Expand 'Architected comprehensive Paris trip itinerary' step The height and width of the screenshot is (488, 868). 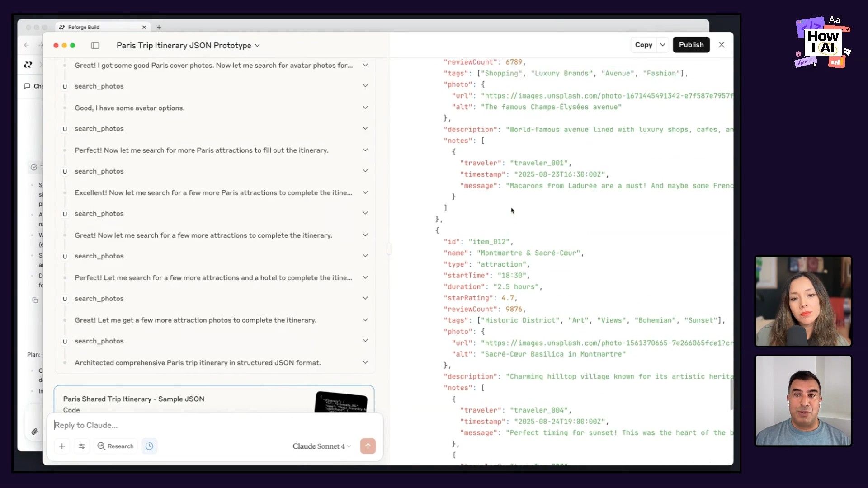[x=365, y=362]
